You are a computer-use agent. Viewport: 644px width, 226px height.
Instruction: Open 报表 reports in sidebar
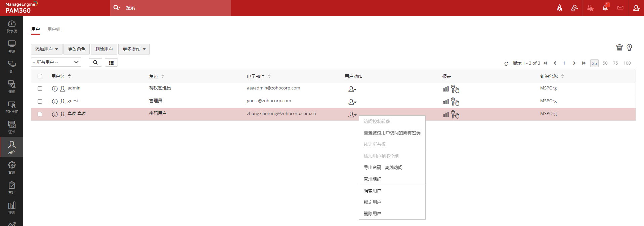pyautogui.click(x=11, y=208)
